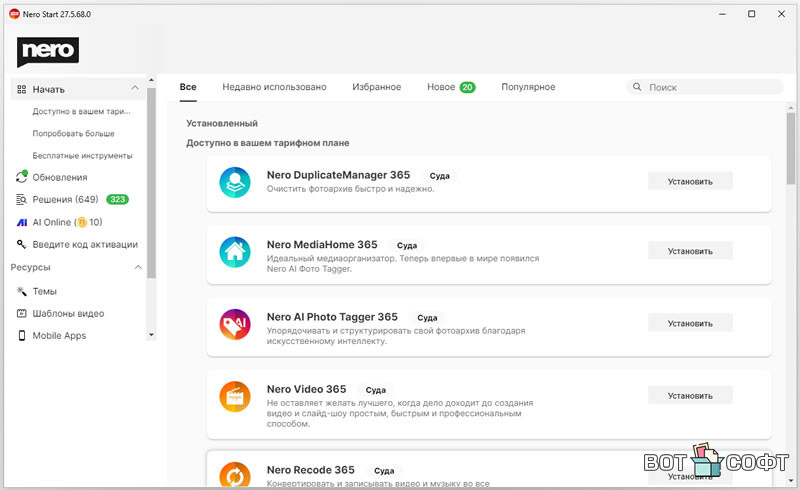This screenshot has height=490, width=800.
Task: Open the Новое tab
Action: (x=441, y=87)
